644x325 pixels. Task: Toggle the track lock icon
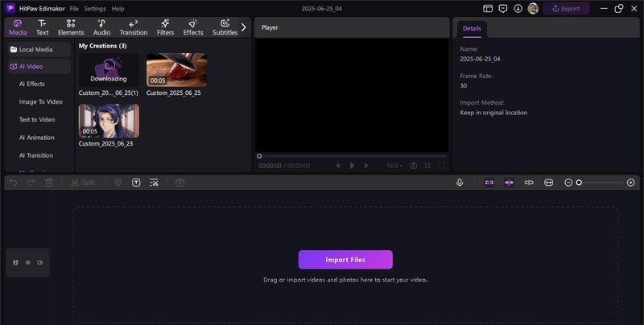click(15, 262)
